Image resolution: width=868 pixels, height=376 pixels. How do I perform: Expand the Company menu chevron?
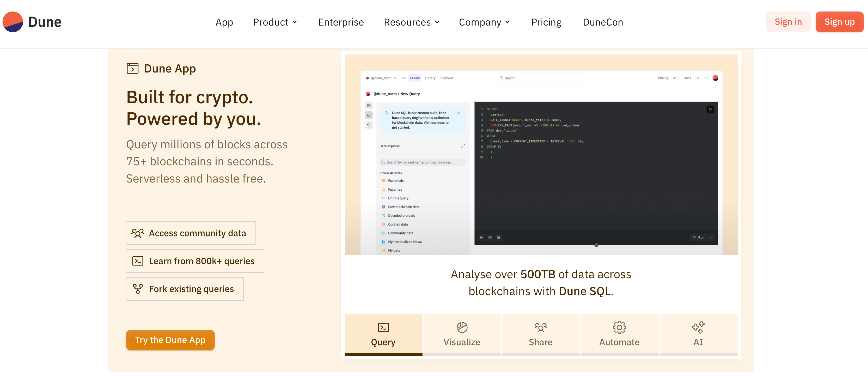(x=508, y=22)
